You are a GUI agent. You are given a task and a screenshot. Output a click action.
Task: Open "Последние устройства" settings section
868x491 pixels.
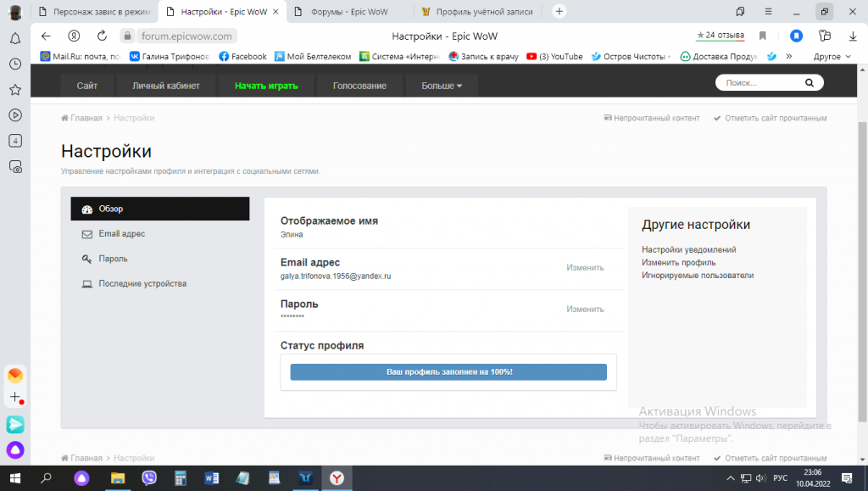(x=142, y=283)
